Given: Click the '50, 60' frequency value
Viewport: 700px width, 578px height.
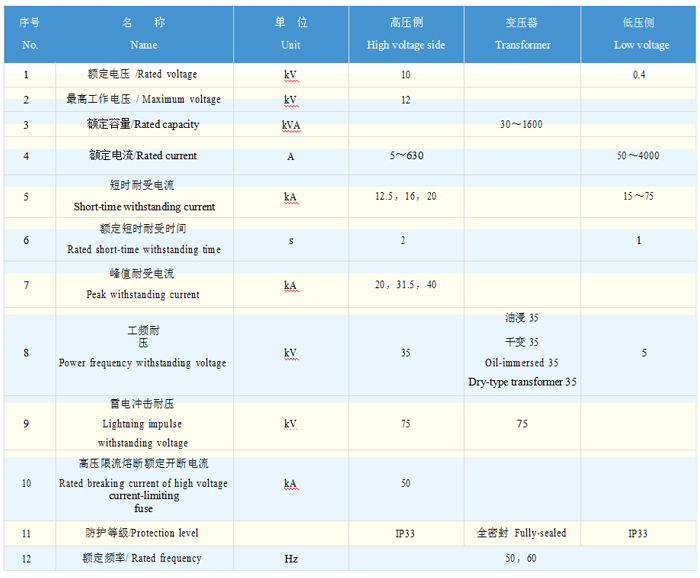Looking at the screenshot, I should pyautogui.click(x=521, y=558).
